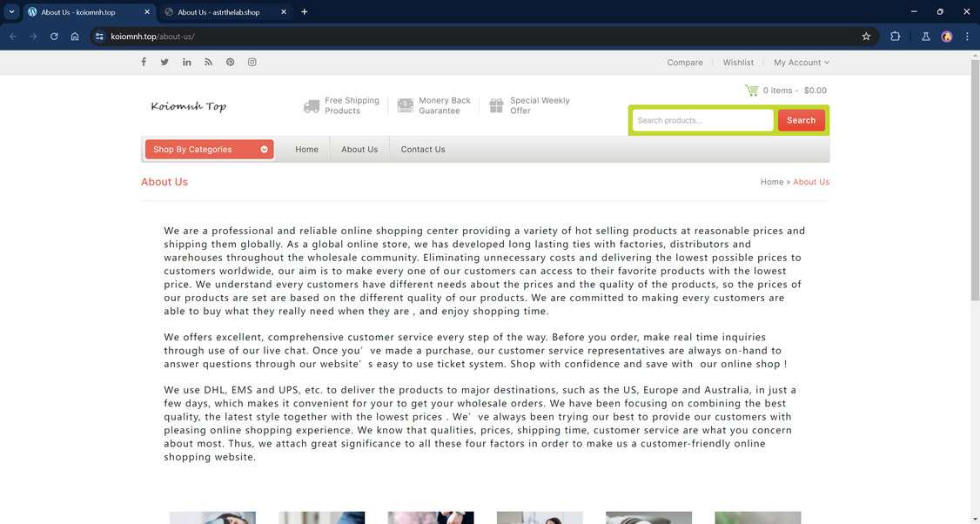
Task: Click the shopping cart icon
Action: [751, 90]
